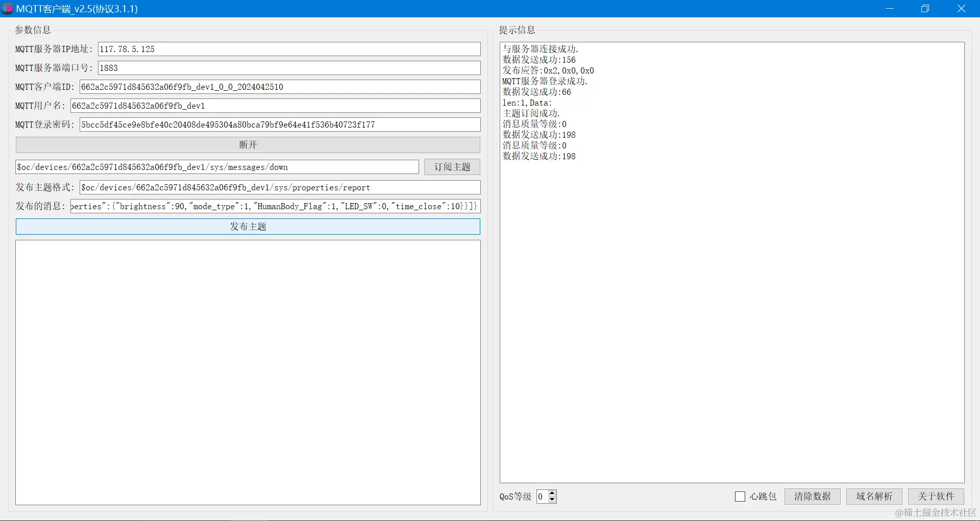The image size is (980, 521).
Task: Restore down the MQTT client window
Action: (925, 9)
